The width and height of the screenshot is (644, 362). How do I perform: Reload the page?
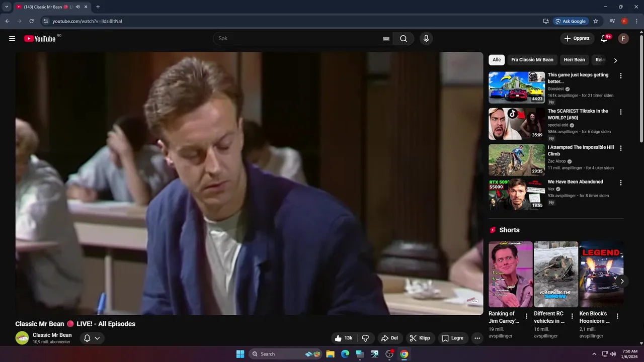31,21
